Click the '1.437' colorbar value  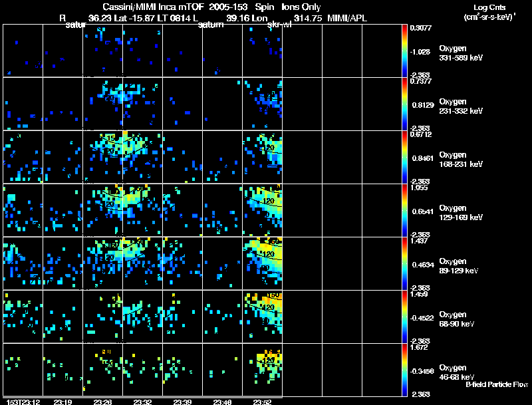(419, 241)
